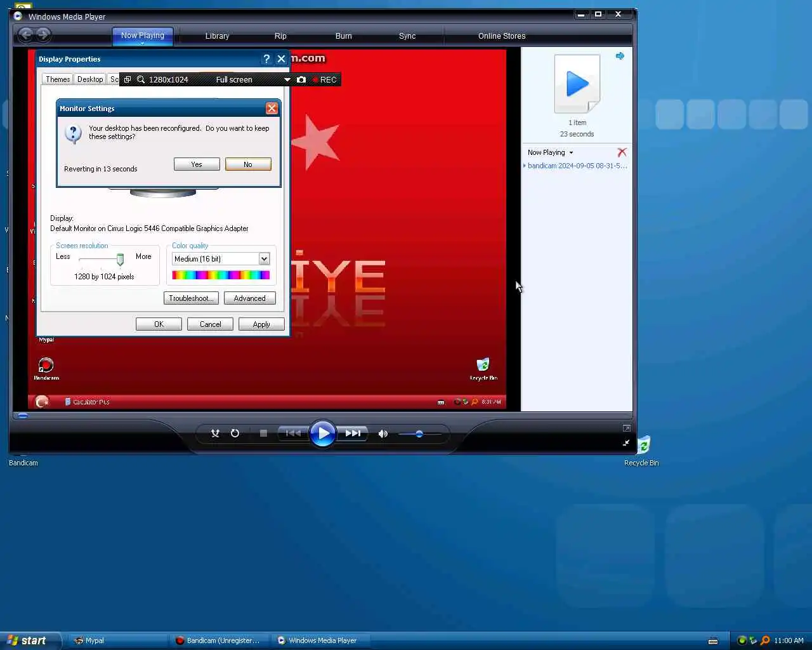Clear the list pane with the red X

coord(622,152)
